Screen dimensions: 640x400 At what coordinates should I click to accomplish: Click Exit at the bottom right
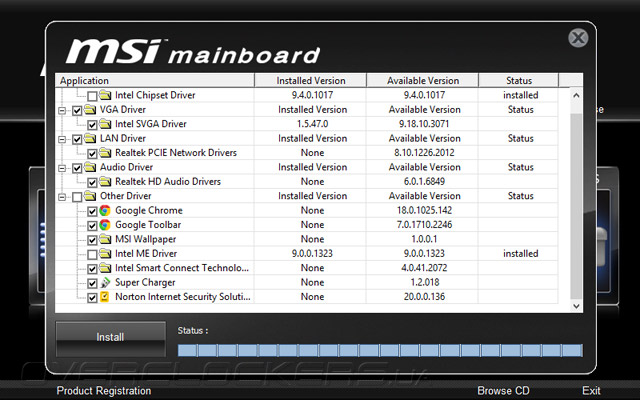591,391
